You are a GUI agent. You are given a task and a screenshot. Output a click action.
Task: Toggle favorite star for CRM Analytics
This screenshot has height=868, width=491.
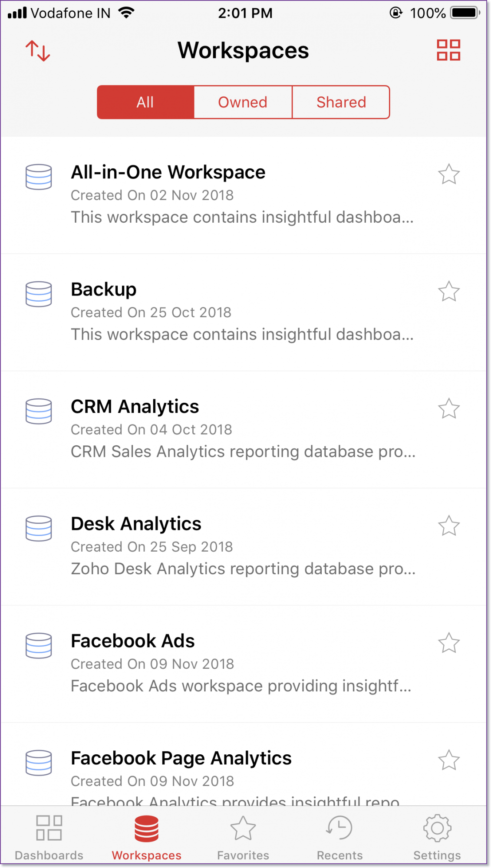[x=448, y=408]
